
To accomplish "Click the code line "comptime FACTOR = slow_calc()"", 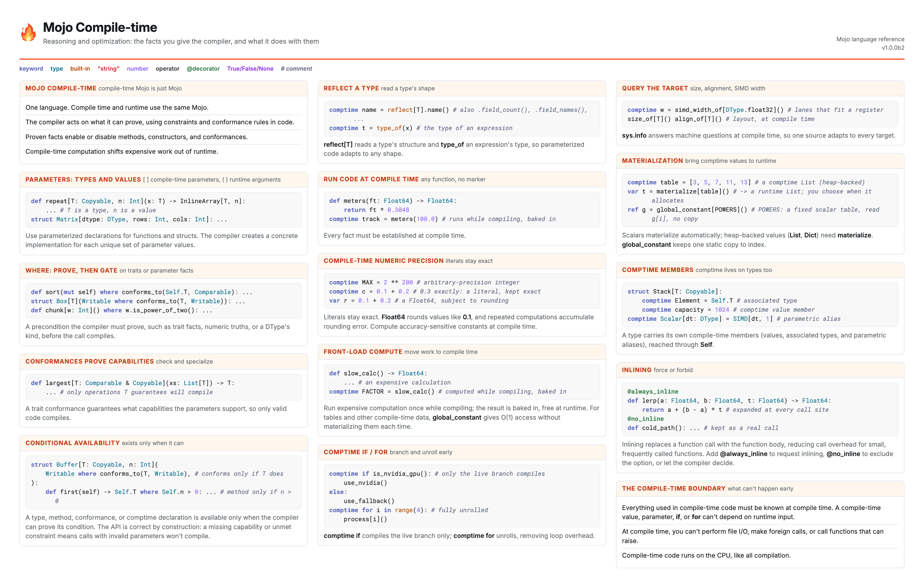I will [447, 392].
